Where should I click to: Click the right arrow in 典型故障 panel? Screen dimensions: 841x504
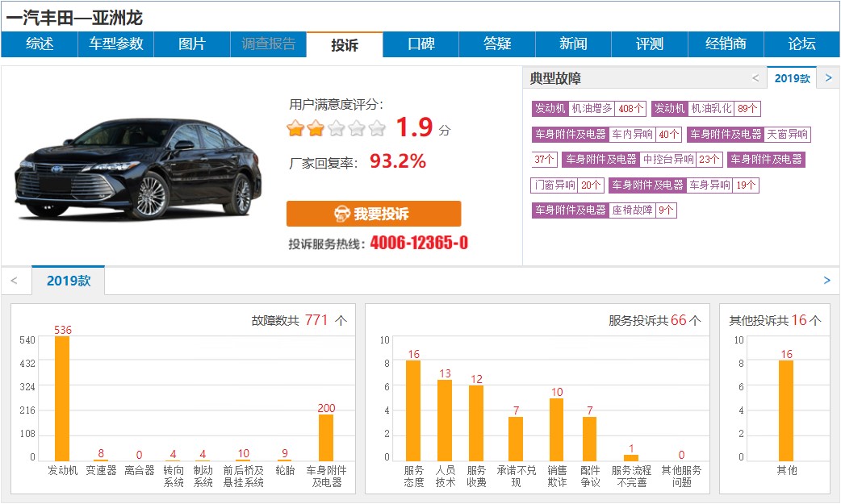(829, 77)
